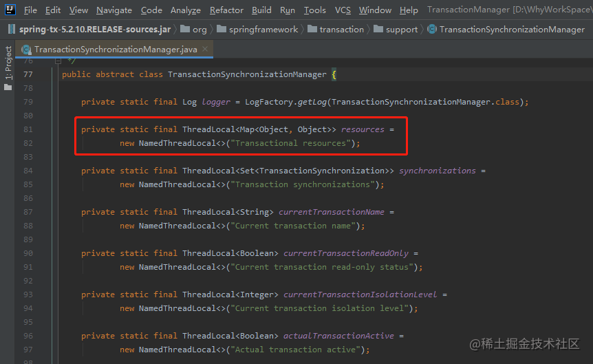Open the Run menu
The width and height of the screenshot is (593, 364).
[x=287, y=10]
